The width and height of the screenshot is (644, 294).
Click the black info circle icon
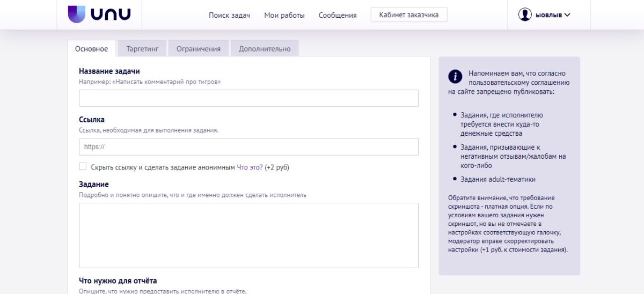tap(455, 76)
